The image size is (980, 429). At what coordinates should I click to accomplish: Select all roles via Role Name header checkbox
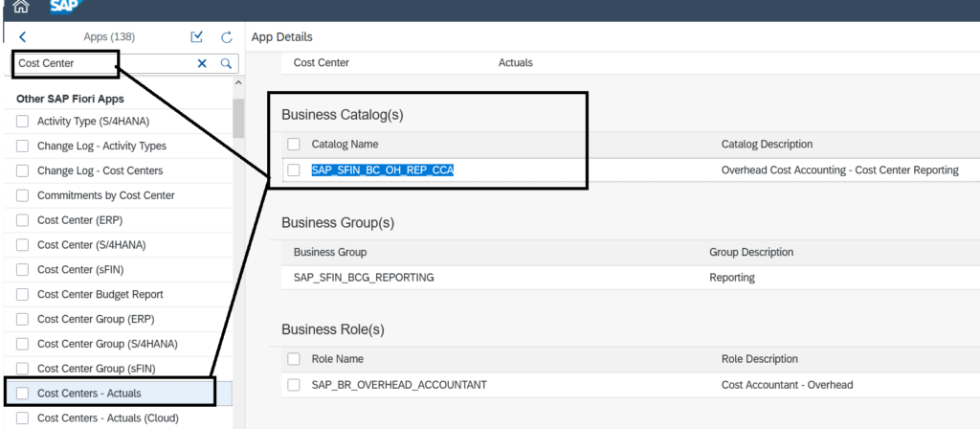point(294,359)
